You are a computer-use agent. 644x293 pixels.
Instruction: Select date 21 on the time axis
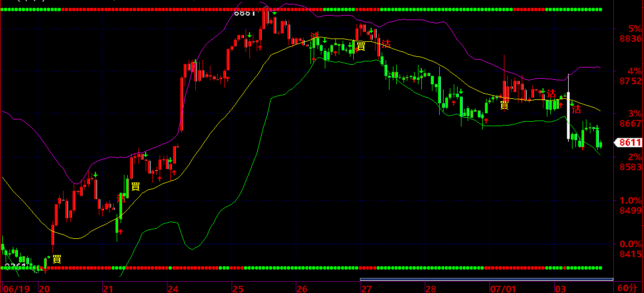click(x=108, y=289)
